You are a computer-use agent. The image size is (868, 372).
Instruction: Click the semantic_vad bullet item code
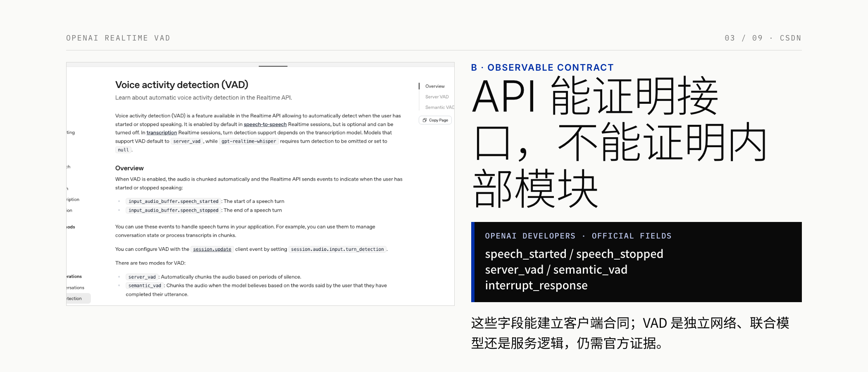145,286
